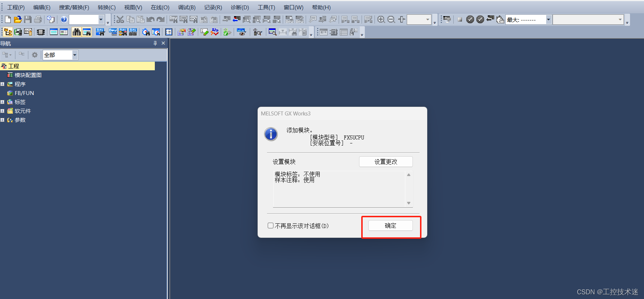Expand the 标签 tree node

click(2, 102)
